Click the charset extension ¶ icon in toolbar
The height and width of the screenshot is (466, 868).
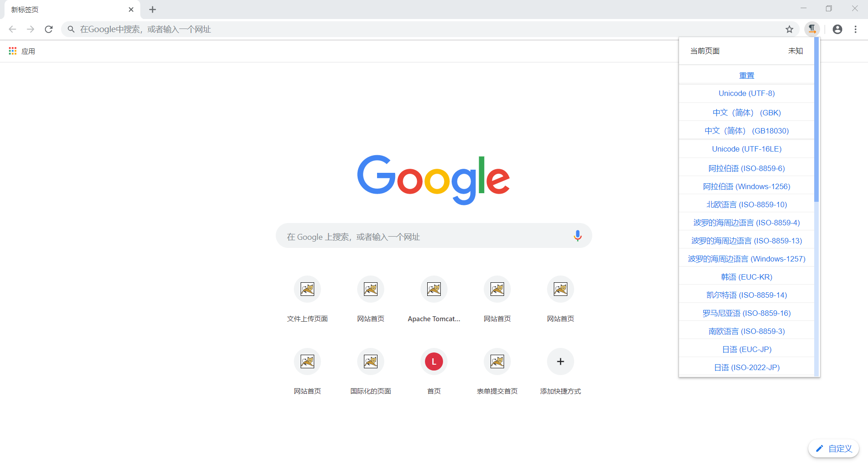point(812,29)
